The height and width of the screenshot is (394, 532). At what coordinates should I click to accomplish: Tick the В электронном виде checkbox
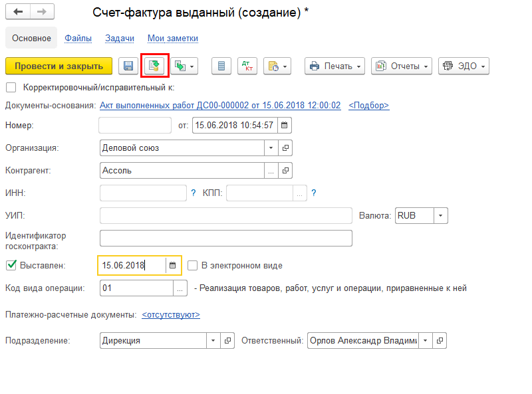click(193, 266)
